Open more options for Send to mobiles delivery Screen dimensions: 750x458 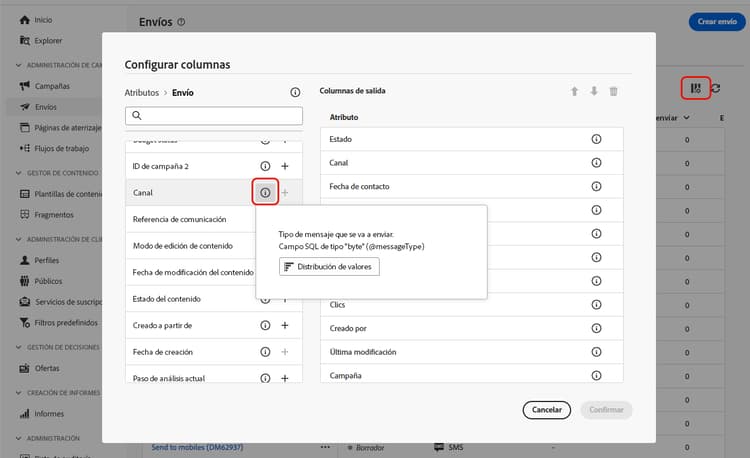325,447
